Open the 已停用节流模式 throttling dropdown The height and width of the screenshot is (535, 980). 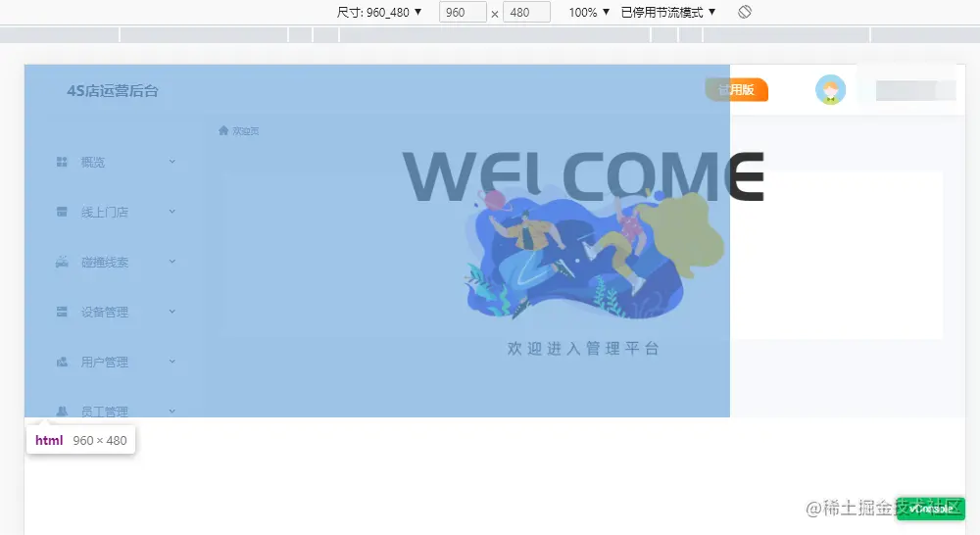tap(668, 13)
